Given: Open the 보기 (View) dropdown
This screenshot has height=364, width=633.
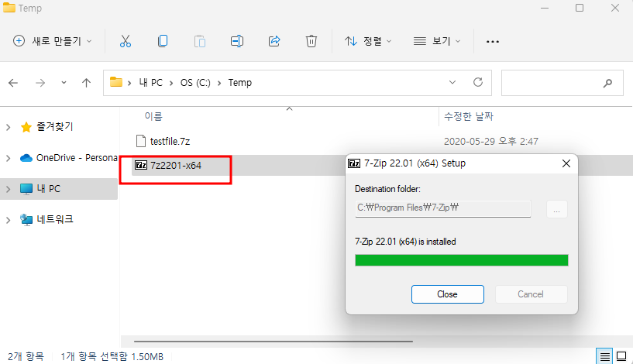Looking at the screenshot, I should (437, 41).
